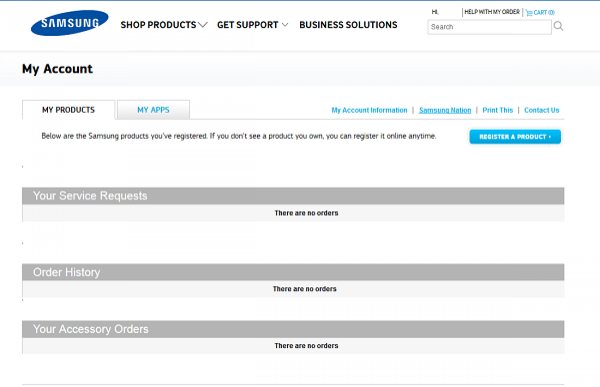Open the Contact Us link

541,110
